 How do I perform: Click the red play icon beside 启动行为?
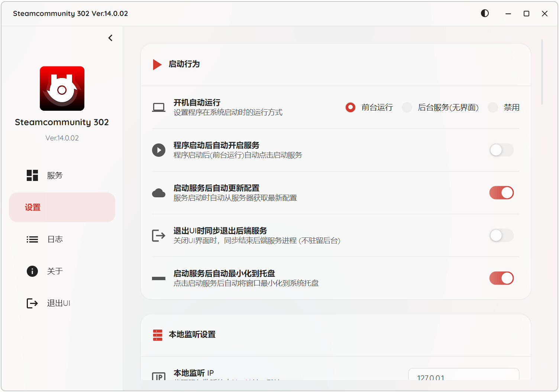(157, 65)
